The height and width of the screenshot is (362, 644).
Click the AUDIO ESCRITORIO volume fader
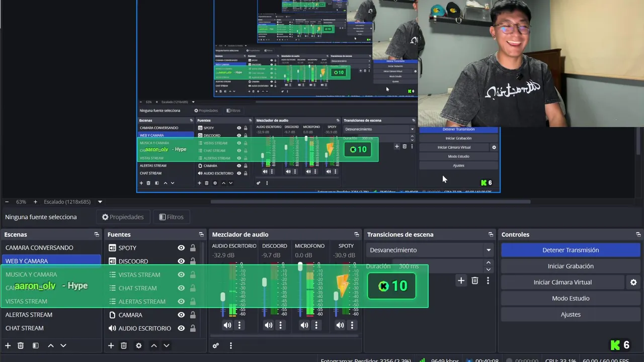pyautogui.click(x=223, y=297)
